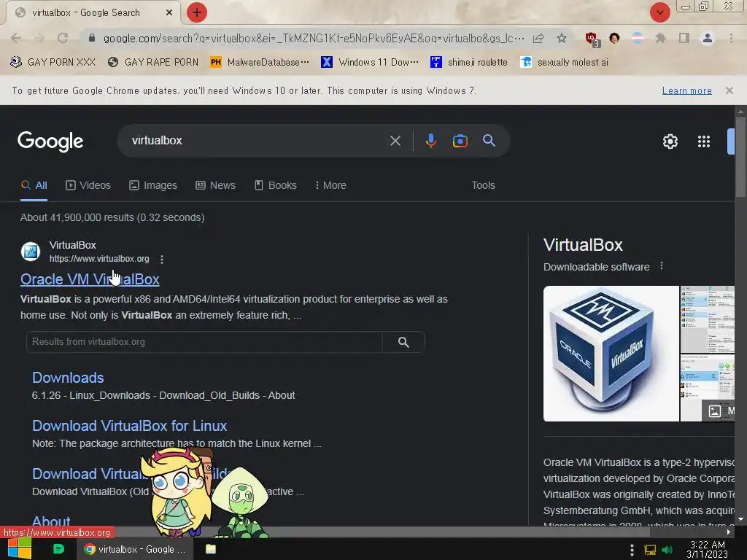Close the virtualbox - Google Search tab
The width and height of the screenshot is (747, 560).
tap(169, 13)
